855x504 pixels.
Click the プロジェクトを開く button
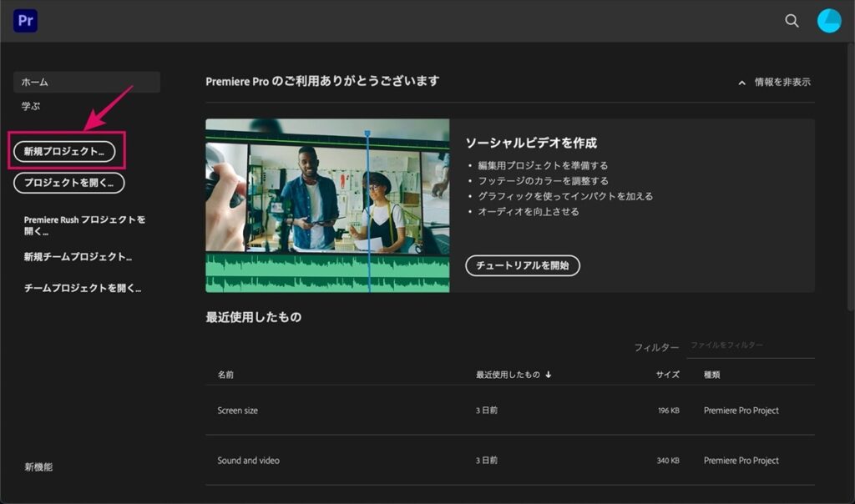coord(69,183)
